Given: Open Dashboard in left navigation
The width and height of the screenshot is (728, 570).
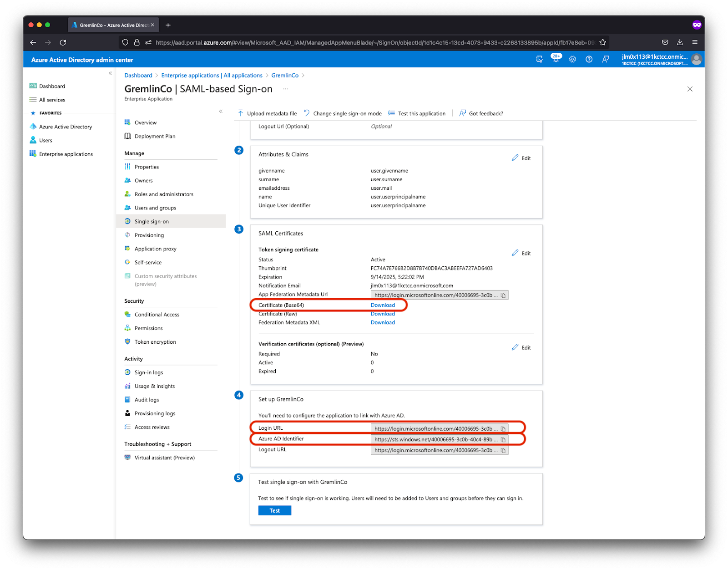Looking at the screenshot, I should pyautogui.click(x=47, y=86).
